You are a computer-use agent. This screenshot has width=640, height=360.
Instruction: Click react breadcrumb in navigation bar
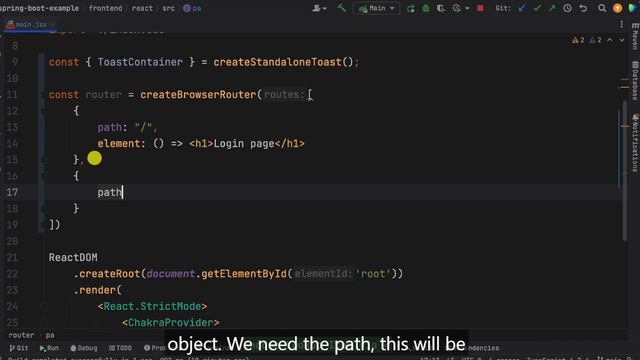pyautogui.click(x=142, y=8)
